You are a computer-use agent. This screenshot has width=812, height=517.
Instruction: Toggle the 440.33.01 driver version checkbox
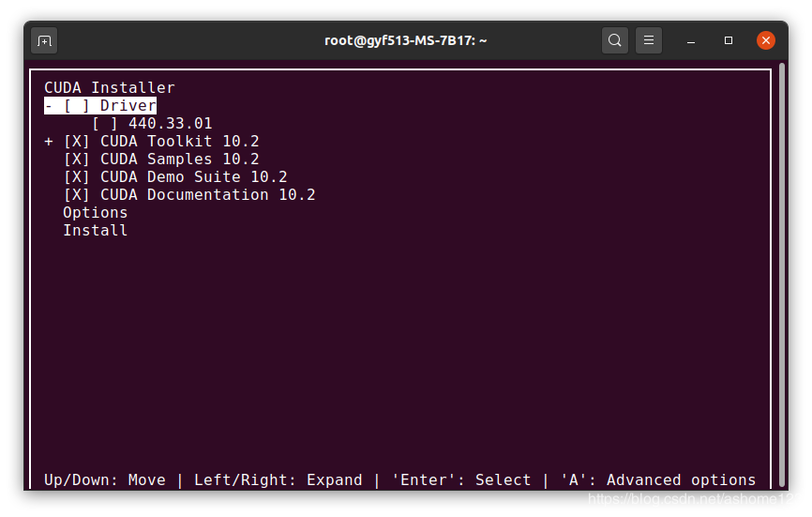click(105, 124)
